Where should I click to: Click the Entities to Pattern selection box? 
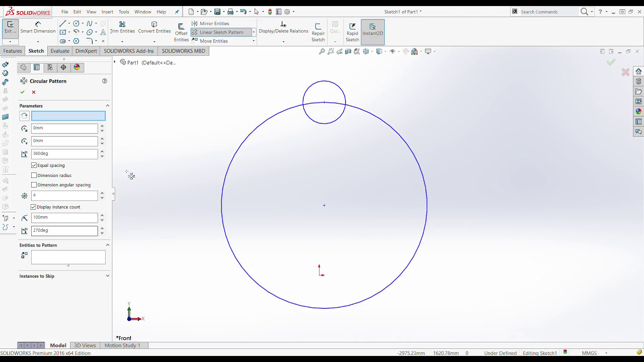pyautogui.click(x=68, y=257)
